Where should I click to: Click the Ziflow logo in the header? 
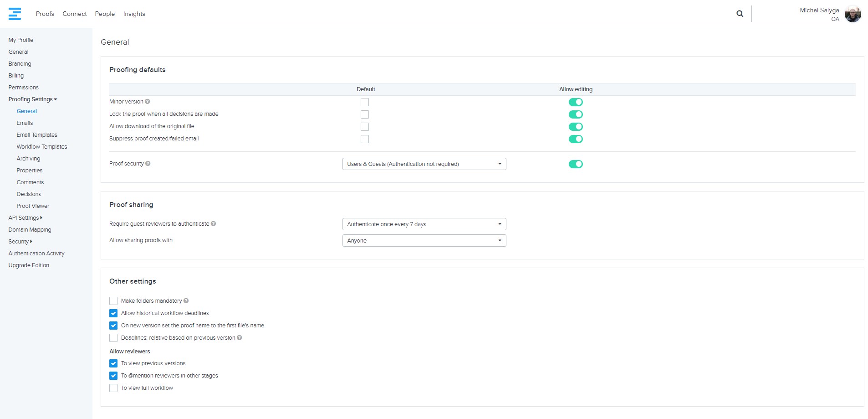pos(15,14)
